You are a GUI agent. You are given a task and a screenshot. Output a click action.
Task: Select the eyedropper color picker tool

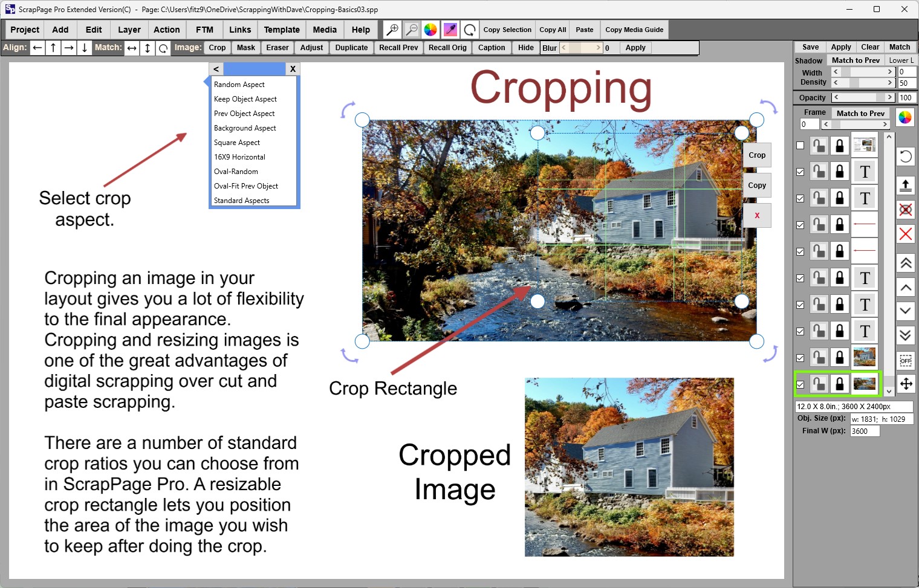point(450,30)
